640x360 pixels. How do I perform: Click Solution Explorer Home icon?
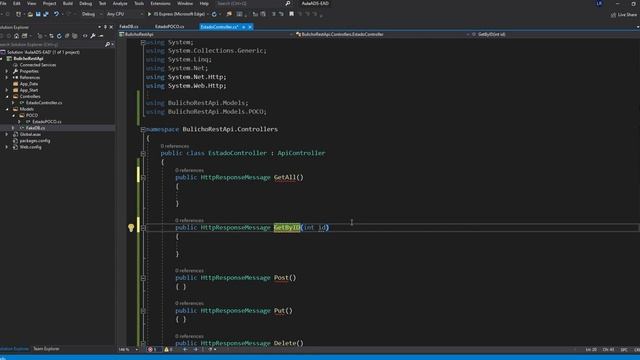coord(17,36)
